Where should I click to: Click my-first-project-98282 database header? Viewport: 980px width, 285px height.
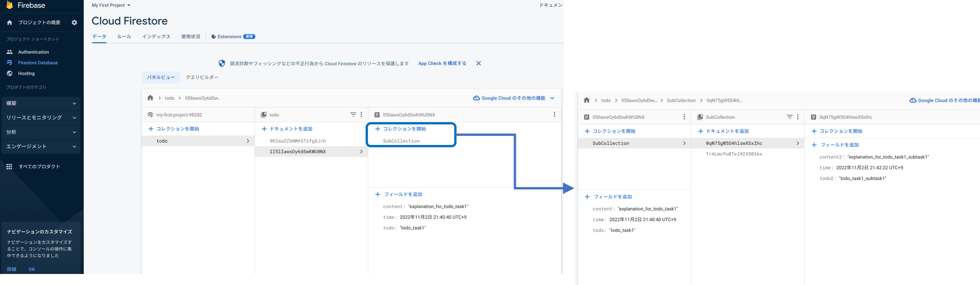179,115
